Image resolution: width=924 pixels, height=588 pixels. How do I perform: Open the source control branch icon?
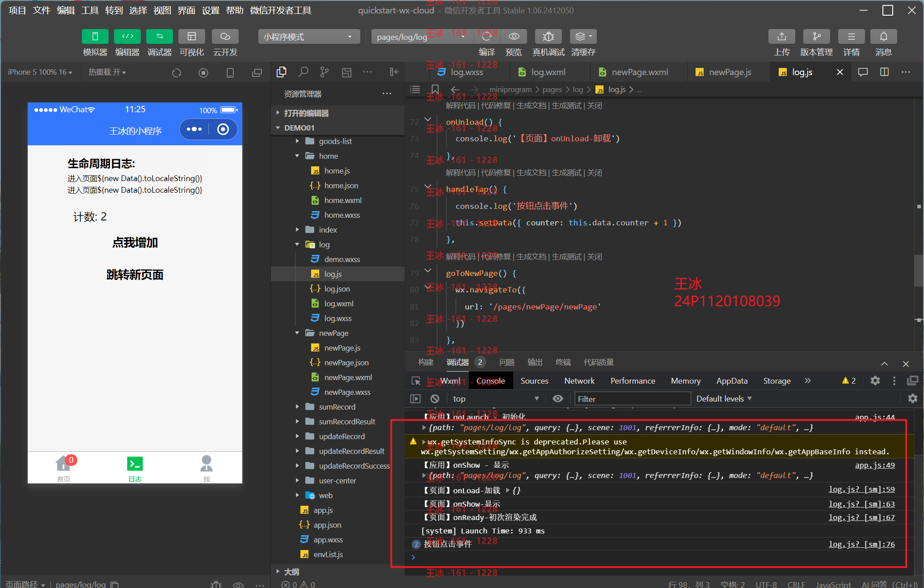[325, 72]
